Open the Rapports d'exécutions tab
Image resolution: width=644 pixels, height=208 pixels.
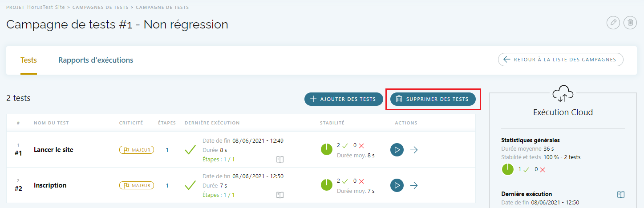[x=96, y=60]
